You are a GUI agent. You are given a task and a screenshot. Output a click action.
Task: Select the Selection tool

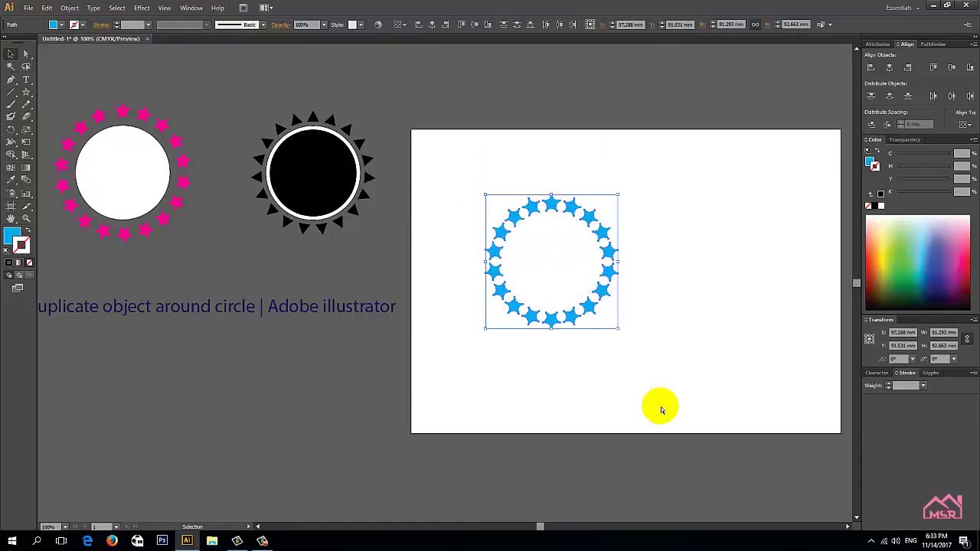coord(11,54)
